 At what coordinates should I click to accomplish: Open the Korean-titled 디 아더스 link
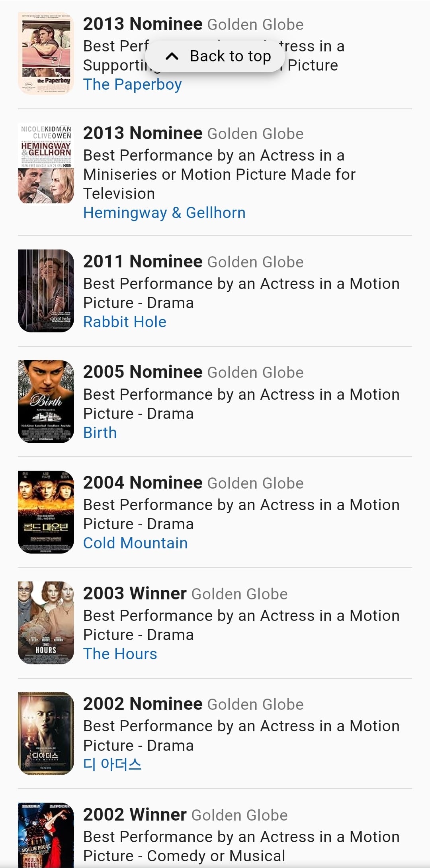112,764
